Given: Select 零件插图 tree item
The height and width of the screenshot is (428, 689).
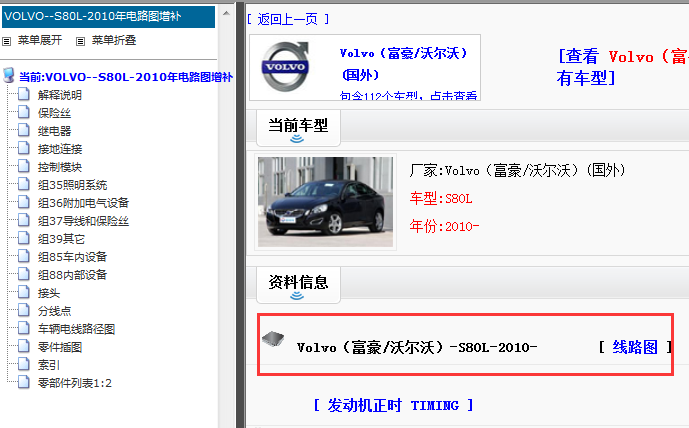Looking at the screenshot, I should coord(60,347).
